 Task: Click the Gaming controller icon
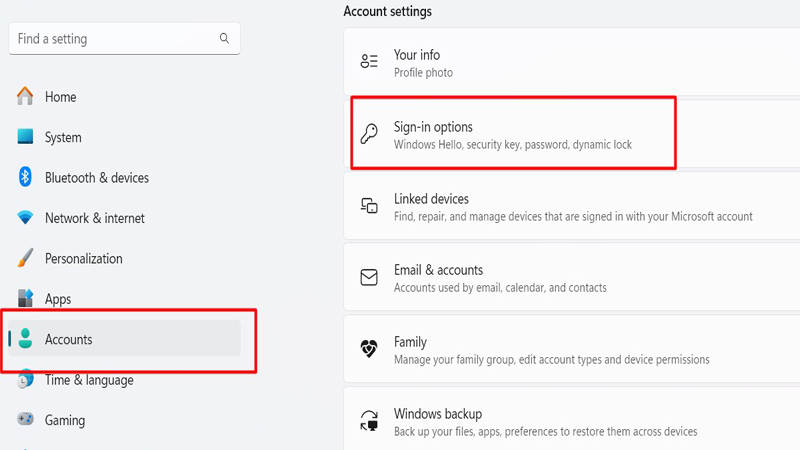[25, 419]
